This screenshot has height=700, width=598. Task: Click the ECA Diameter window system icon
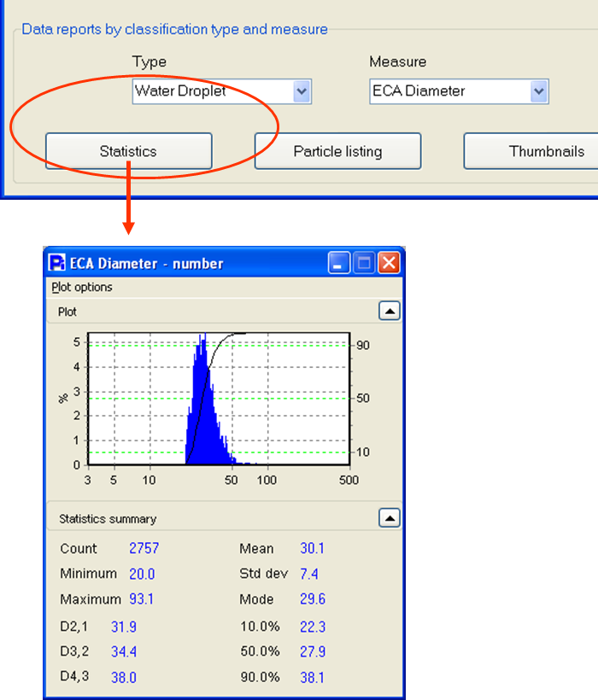pyautogui.click(x=57, y=263)
